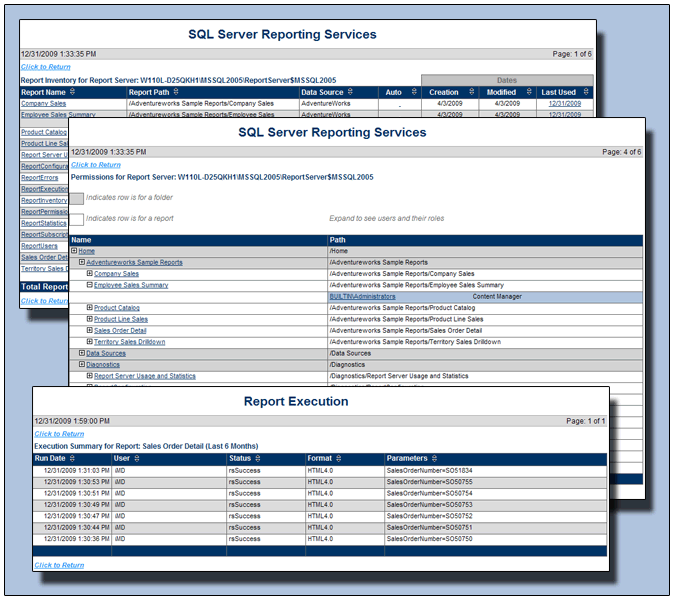Image resolution: width=675 pixels, height=601 pixels.
Task: Sort by Modified date column icon
Action: coord(529,92)
